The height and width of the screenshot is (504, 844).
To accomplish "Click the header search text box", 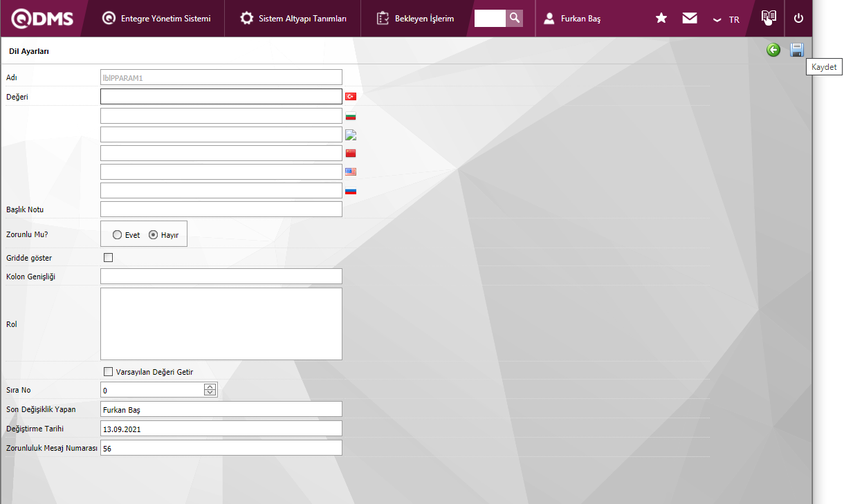I will point(490,18).
